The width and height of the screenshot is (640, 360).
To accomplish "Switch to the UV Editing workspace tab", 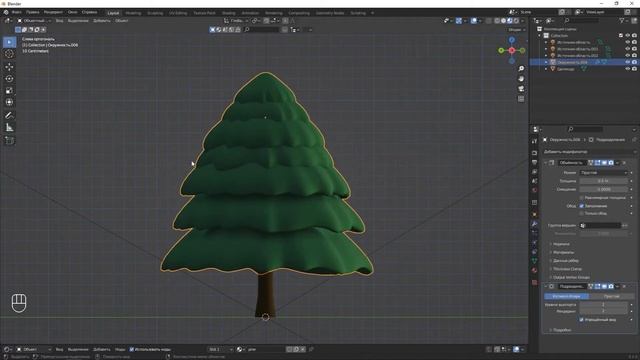I will [x=178, y=13].
